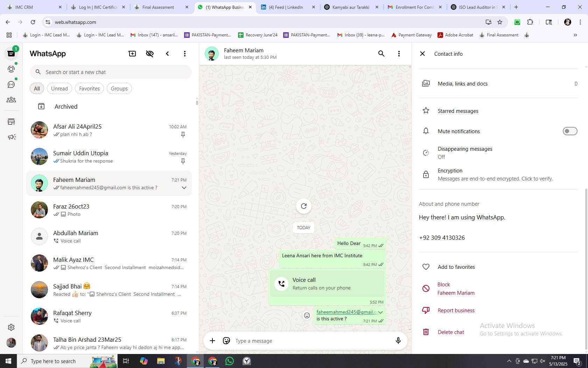This screenshot has height=368, width=588.
Task: Open profile picture at sidebar bottom
Action: (x=11, y=343)
